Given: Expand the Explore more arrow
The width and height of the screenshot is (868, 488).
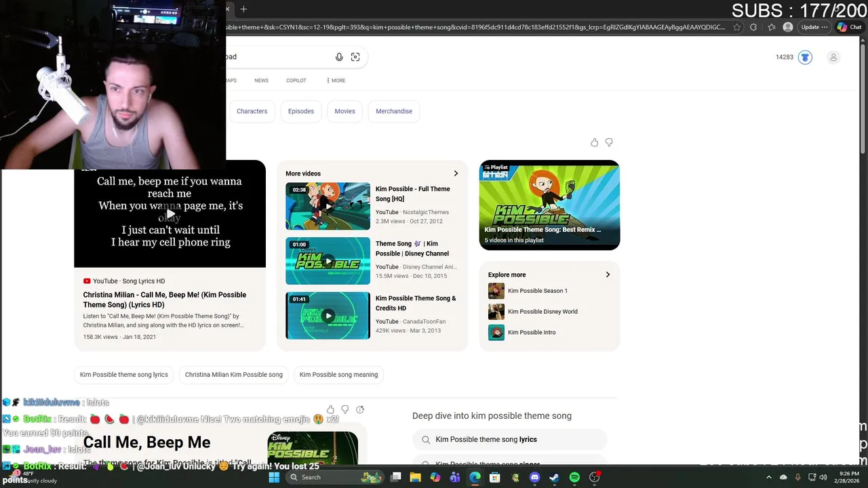Looking at the screenshot, I should 608,274.
